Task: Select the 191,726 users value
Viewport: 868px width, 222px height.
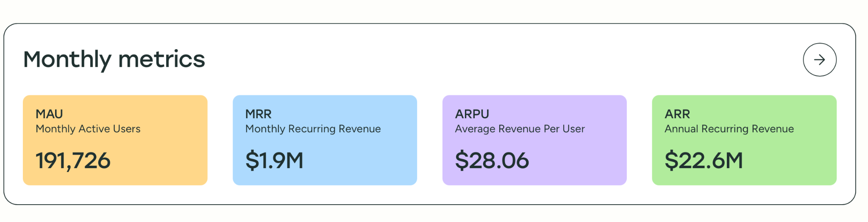Action: coord(73,161)
